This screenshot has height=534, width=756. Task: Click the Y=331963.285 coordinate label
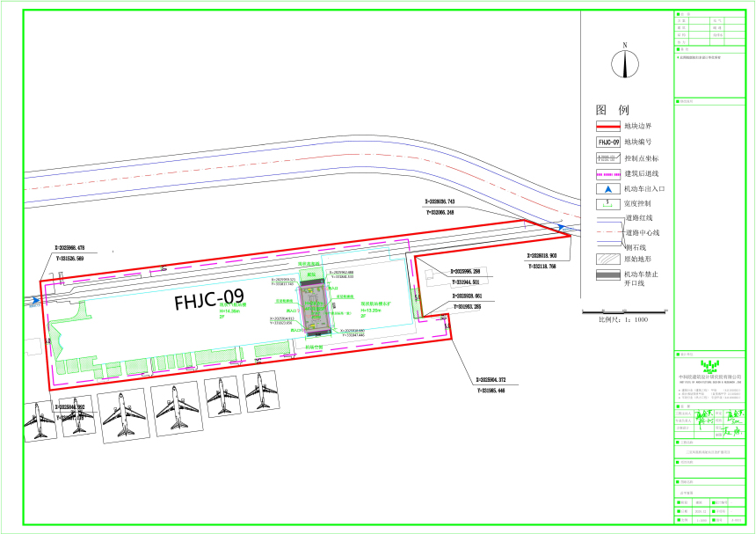pyautogui.click(x=468, y=306)
